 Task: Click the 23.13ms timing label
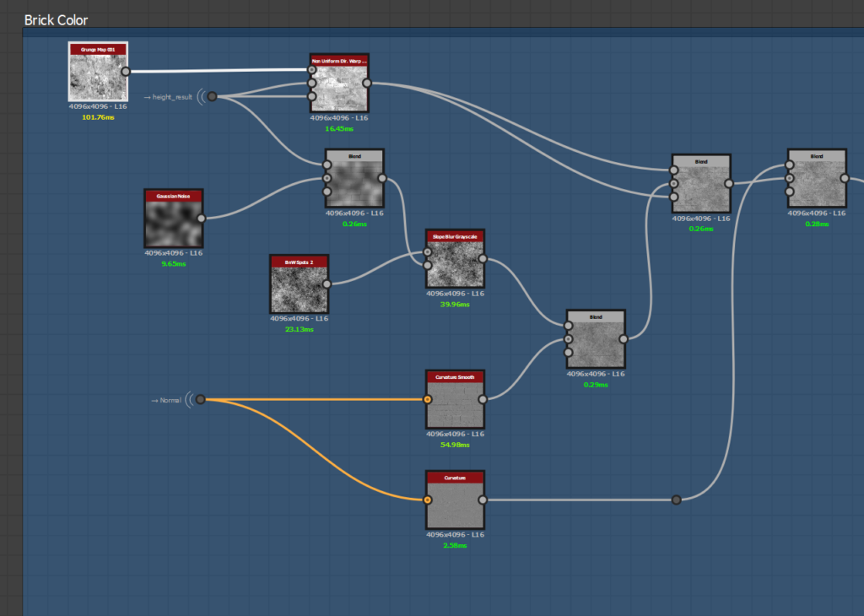[300, 329]
